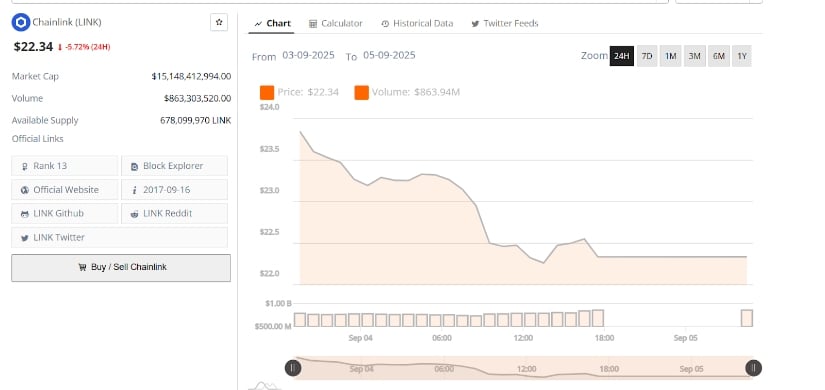Image resolution: width=825 pixels, height=390 pixels.
Task: Open the Historical Data tab
Action: tap(417, 23)
